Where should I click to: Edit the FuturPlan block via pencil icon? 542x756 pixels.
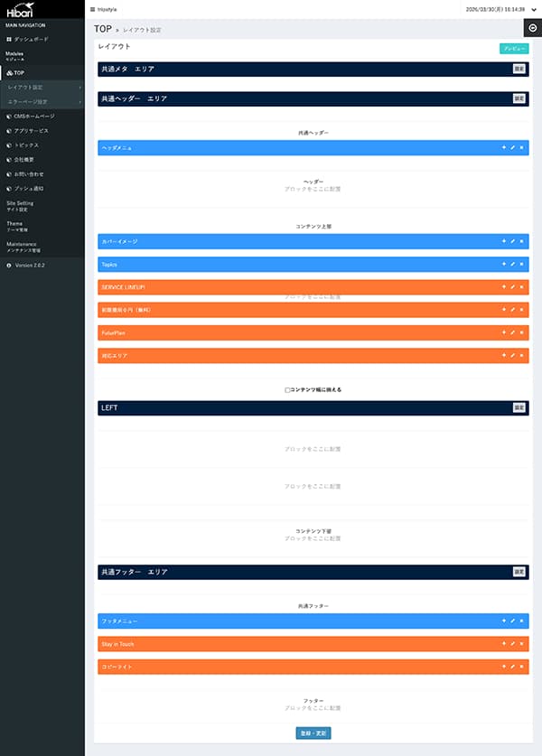512,332
